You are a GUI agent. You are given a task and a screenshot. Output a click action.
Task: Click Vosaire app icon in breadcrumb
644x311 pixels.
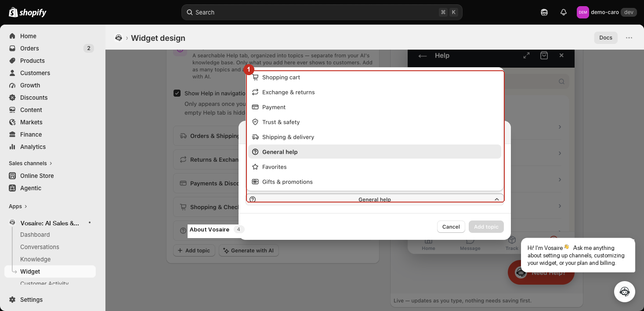click(x=119, y=38)
